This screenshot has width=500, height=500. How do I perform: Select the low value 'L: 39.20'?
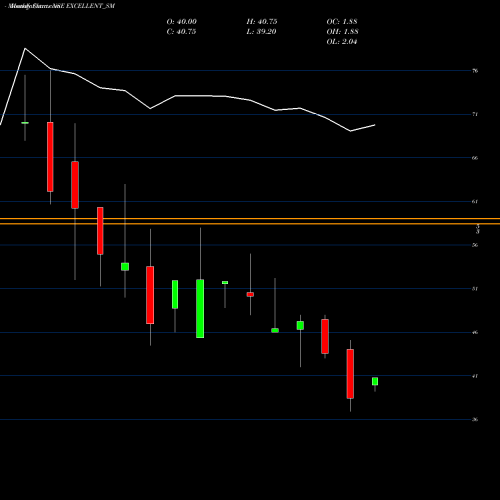[x=261, y=32]
